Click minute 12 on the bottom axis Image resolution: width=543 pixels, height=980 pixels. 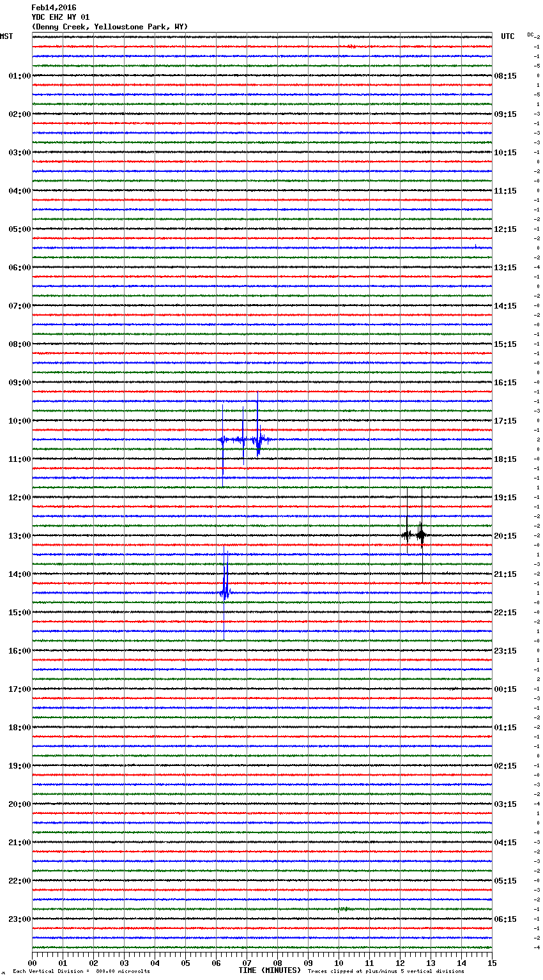401,963
